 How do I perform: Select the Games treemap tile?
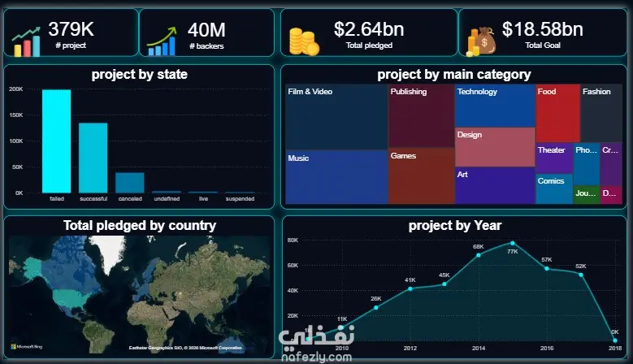coord(422,176)
